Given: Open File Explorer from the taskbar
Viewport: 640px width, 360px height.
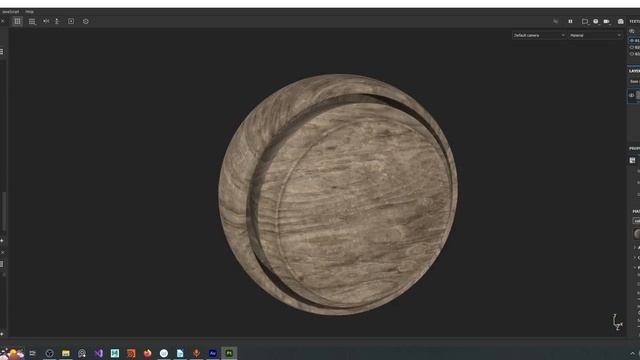Looking at the screenshot, I should click(66, 353).
